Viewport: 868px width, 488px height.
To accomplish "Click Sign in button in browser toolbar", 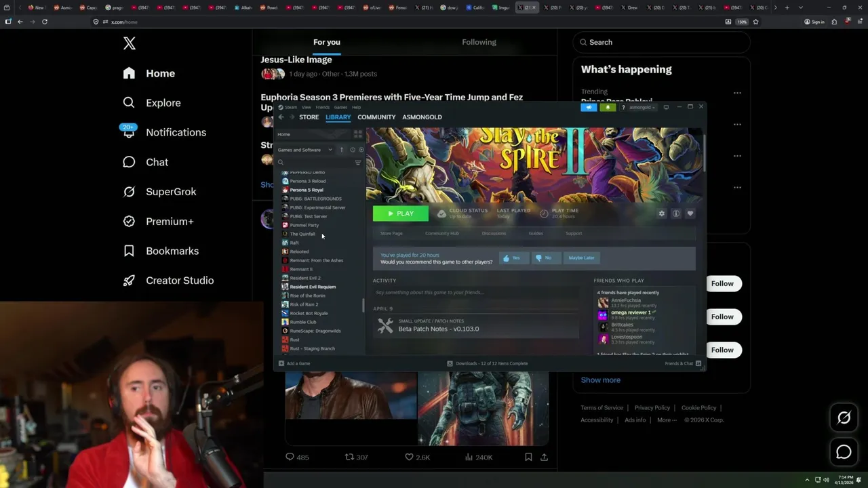I will [x=814, y=22].
